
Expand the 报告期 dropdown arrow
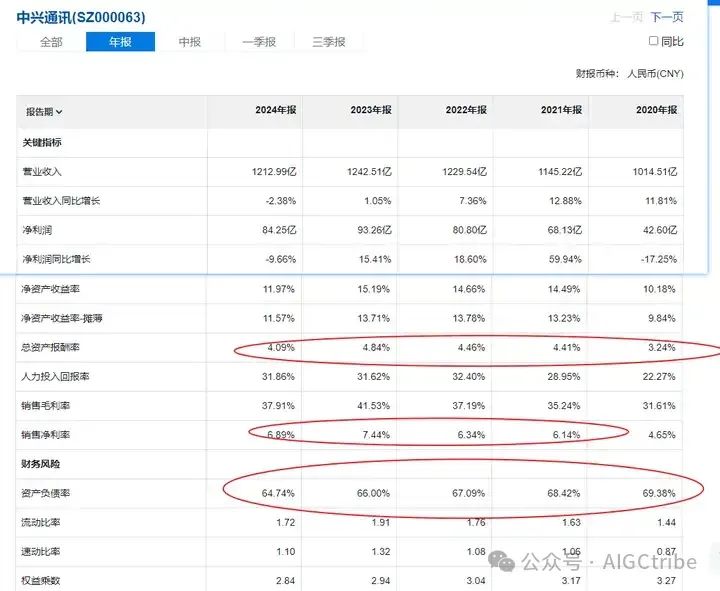(x=59, y=112)
